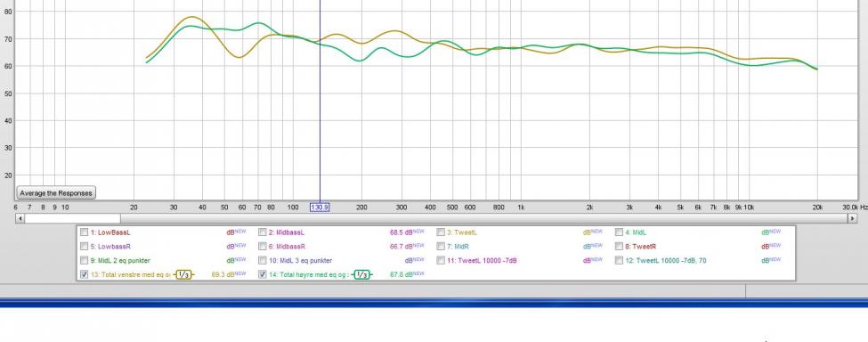Enable the 1: LowBassL trace checkbox

[84, 232]
